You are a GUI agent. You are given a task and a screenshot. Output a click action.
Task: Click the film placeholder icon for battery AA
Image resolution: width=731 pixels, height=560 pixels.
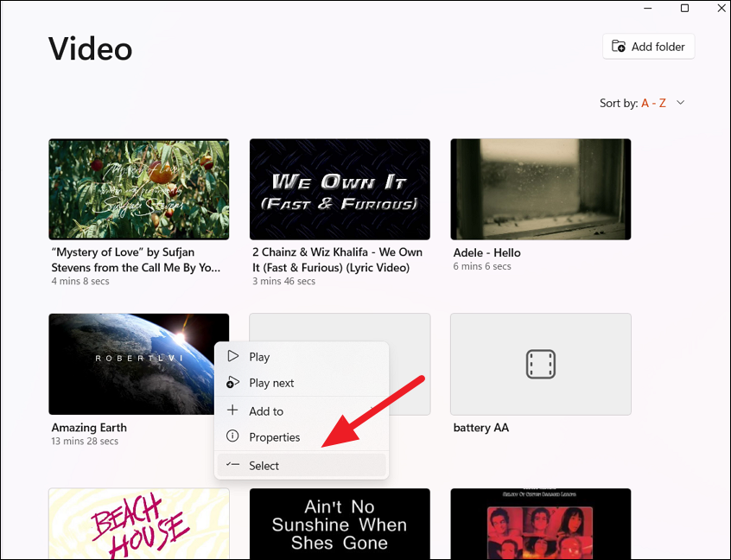click(x=541, y=364)
